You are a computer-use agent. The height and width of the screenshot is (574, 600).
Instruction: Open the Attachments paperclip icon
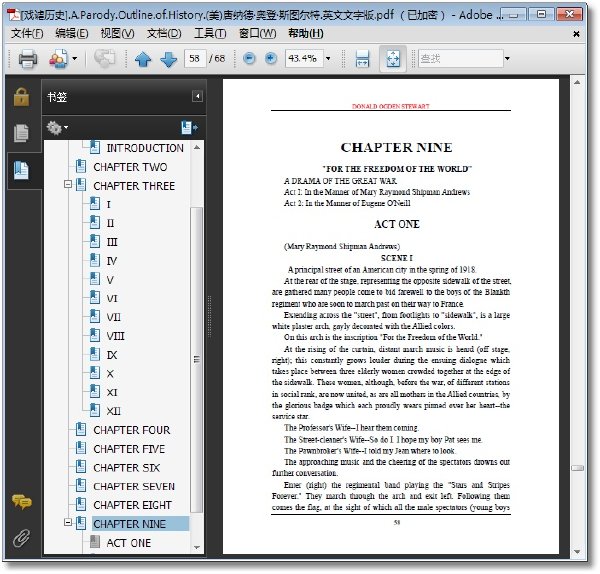tap(21, 538)
